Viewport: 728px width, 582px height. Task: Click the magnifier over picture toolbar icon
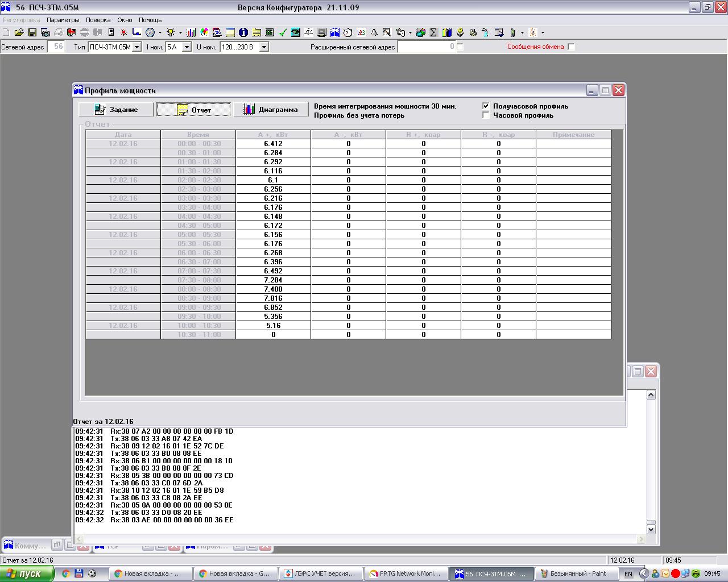[x=387, y=32]
